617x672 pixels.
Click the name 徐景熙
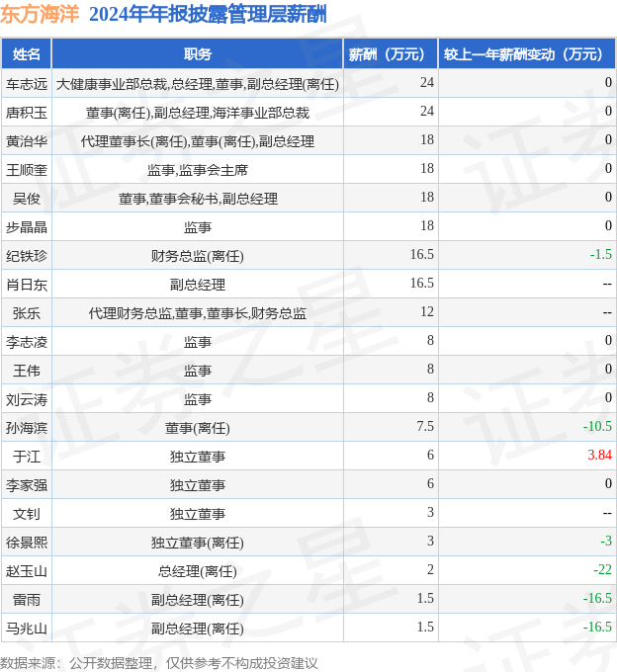[26, 543]
